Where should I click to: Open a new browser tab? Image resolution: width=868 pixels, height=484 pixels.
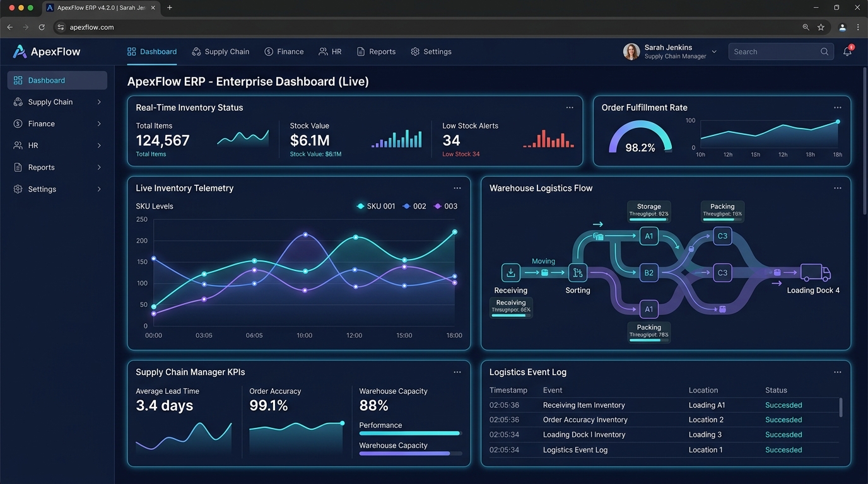[x=170, y=8]
